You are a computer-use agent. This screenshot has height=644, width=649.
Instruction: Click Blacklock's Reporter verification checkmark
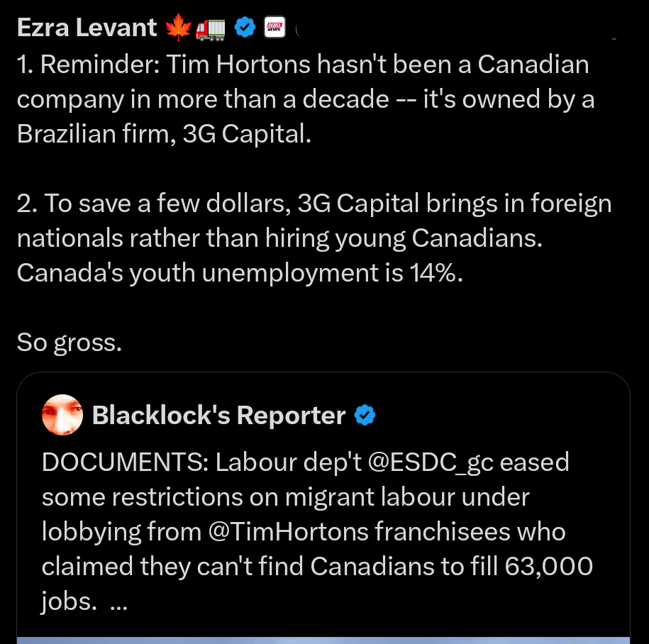tap(365, 415)
